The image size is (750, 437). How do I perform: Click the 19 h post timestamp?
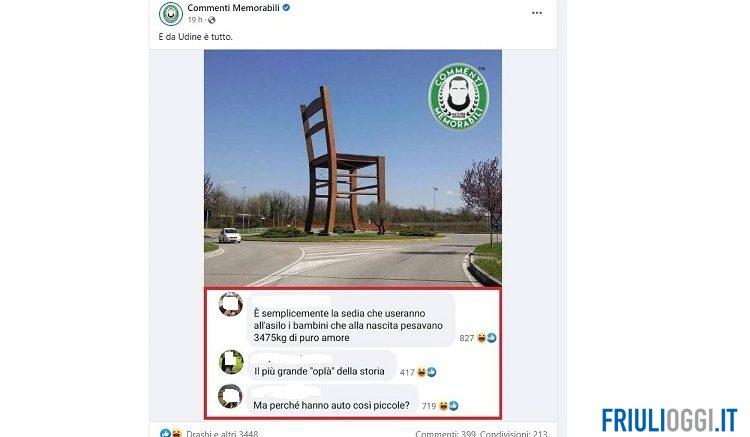pos(195,20)
